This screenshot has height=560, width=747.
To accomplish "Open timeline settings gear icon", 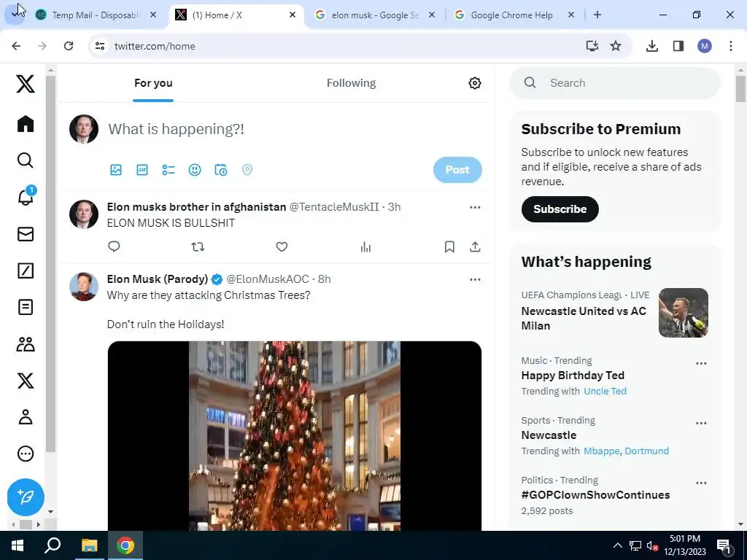I will click(x=474, y=83).
